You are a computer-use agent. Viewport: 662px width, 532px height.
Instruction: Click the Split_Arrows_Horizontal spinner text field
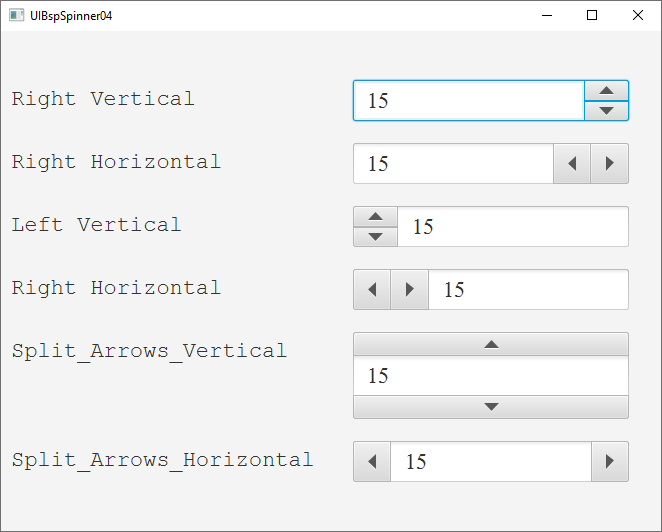[x=490, y=462]
